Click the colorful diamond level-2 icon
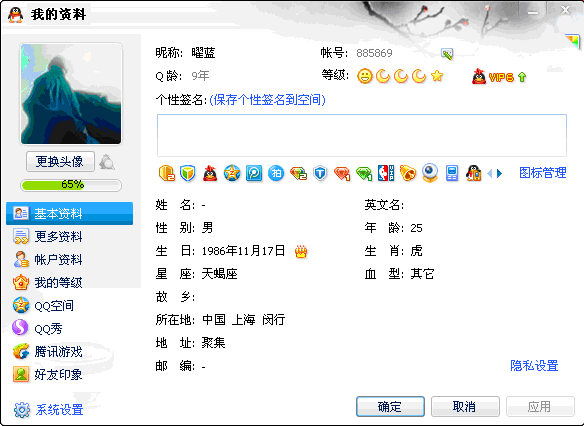The image size is (584, 426). tap(298, 173)
